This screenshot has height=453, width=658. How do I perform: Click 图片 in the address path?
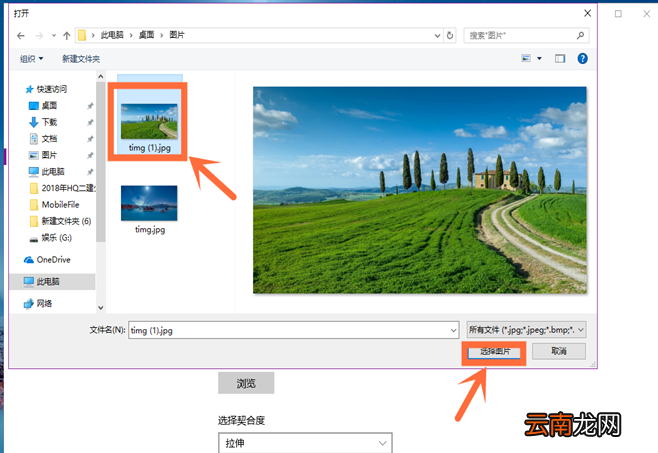(x=177, y=35)
